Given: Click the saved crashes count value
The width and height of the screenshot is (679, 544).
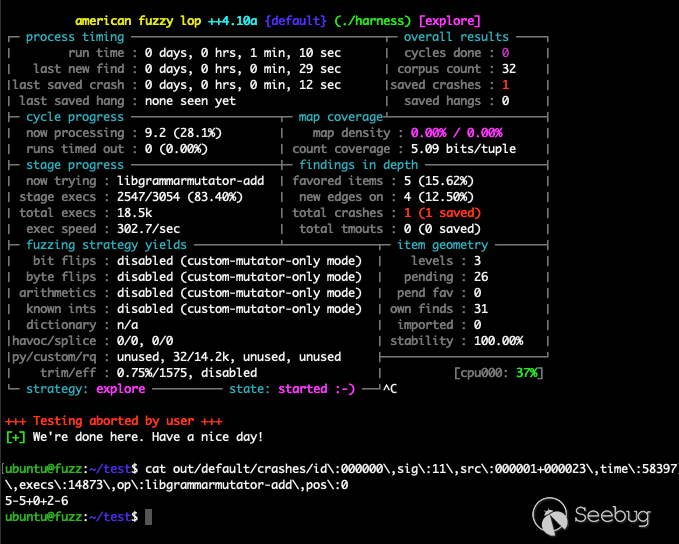Looking at the screenshot, I should (x=506, y=85).
